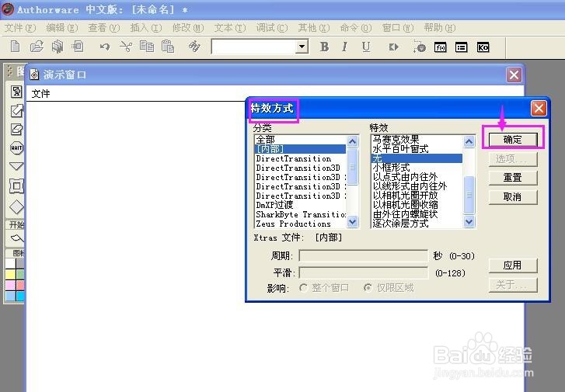The width and height of the screenshot is (565, 392).
Task: Select 小框形式 in the 特效 list
Action: click(417, 168)
